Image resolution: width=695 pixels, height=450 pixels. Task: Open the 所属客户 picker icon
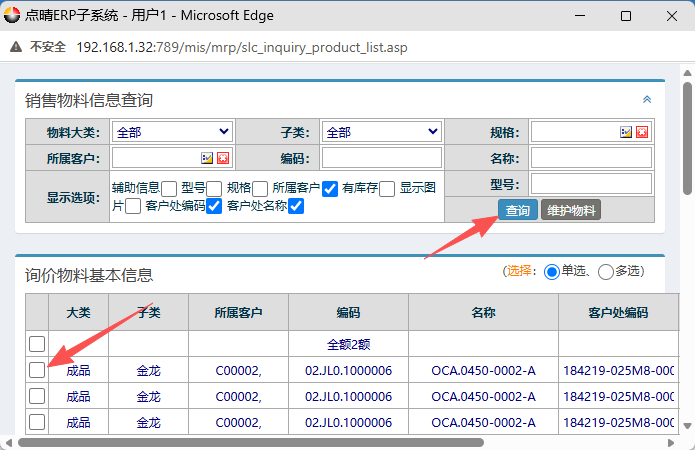click(207, 158)
